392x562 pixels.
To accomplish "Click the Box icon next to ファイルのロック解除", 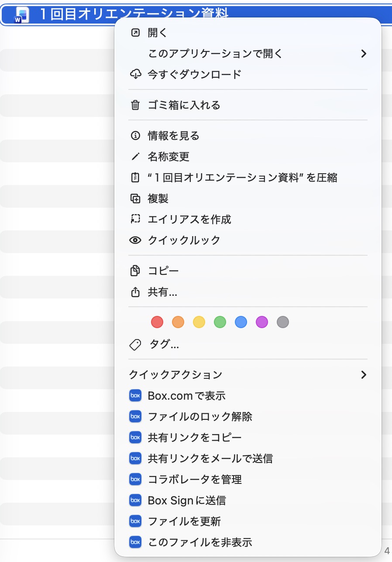I will point(135,417).
